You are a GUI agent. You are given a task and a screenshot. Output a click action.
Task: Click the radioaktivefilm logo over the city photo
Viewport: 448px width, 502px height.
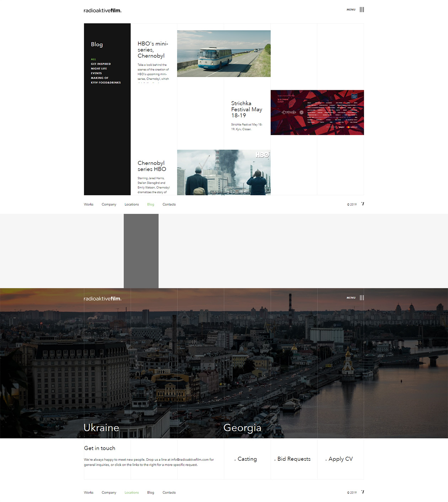[102, 299]
